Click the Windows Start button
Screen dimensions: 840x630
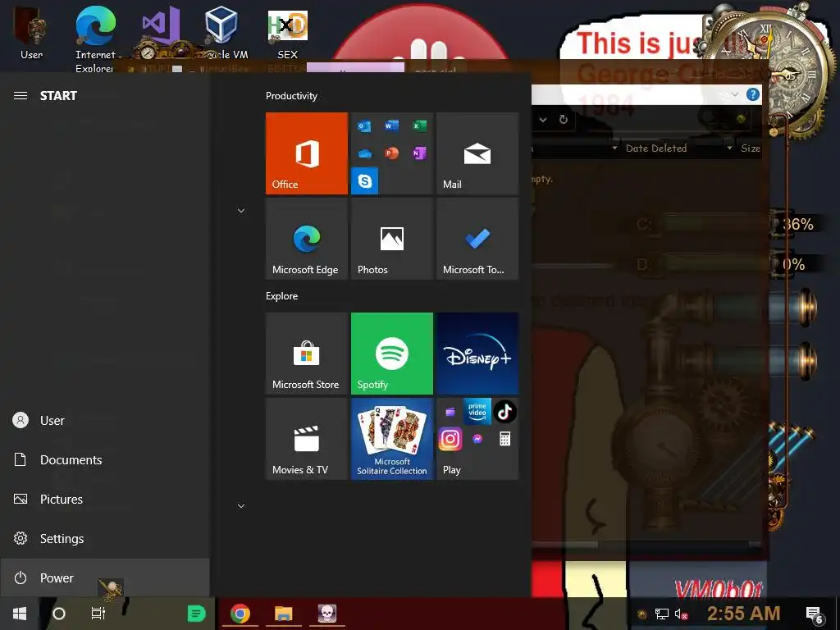click(x=20, y=614)
